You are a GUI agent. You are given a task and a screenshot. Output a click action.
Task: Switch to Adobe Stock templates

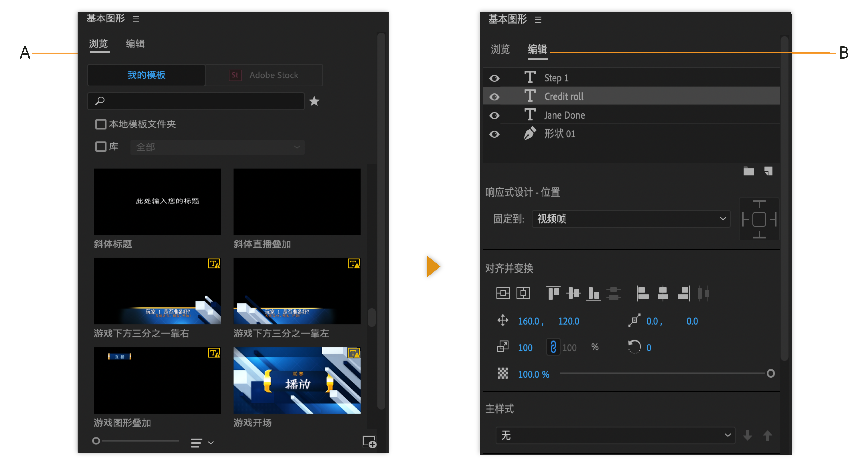click(264, 75)
